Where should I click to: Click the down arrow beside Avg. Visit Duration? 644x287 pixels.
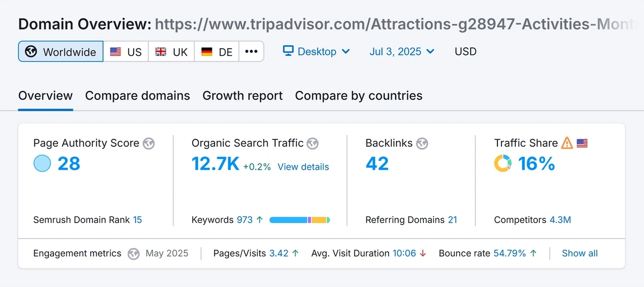[423, 254]
